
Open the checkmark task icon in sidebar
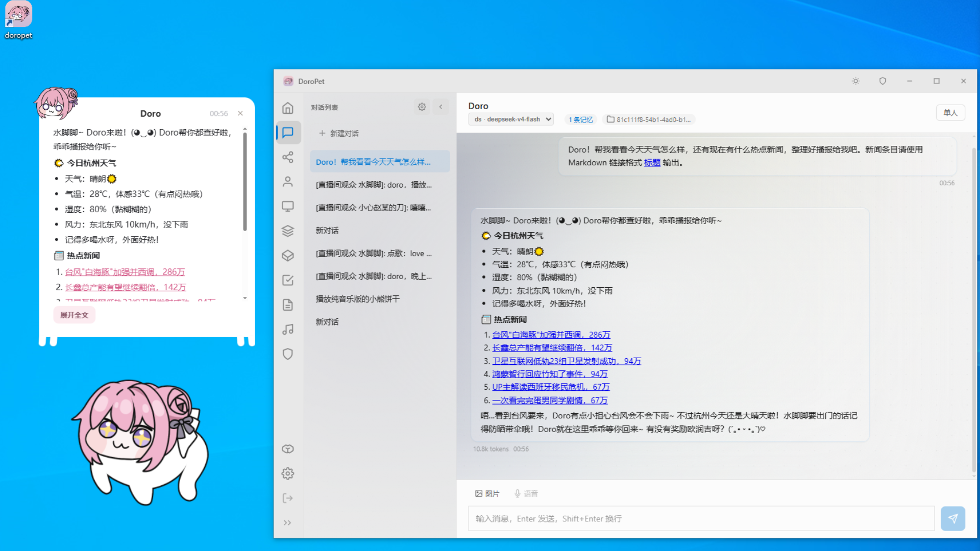(x=288, y=280)
